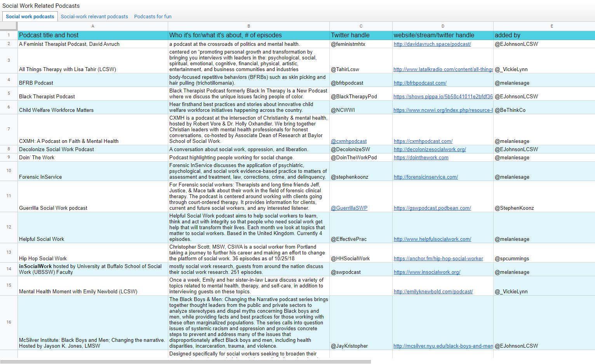Select the 'Hip Hop Social Work' title cell

(93, 253)
